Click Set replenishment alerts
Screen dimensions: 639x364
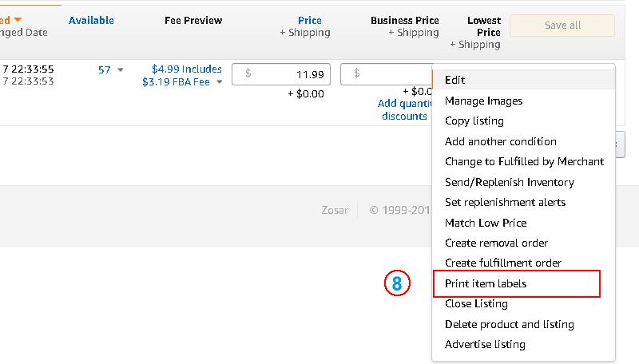coord(505,202)
